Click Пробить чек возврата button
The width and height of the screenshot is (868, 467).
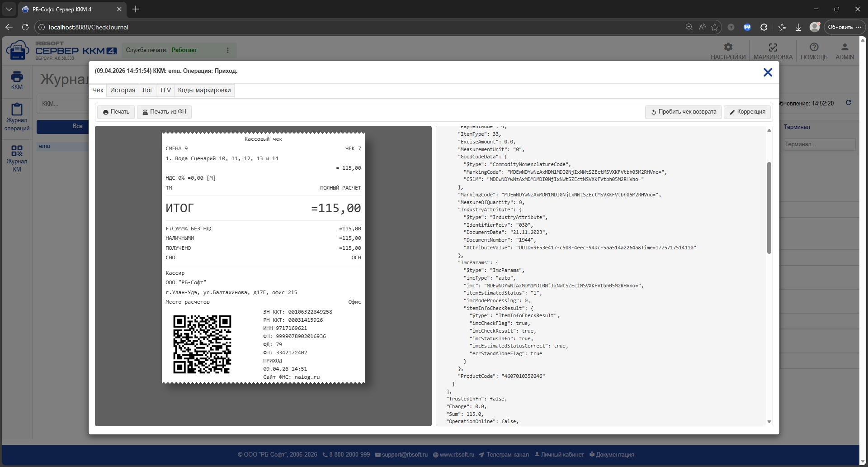point(683,112)
